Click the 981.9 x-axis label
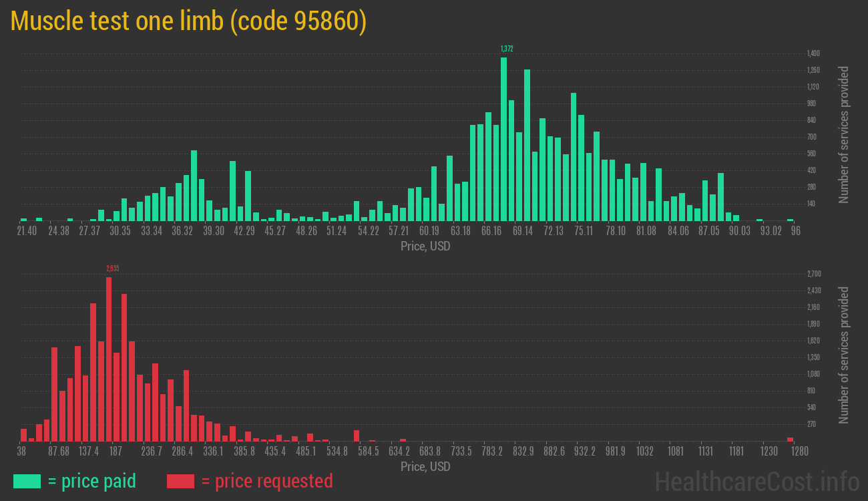The width and height of the screenshot is (868, 501). click(x=614, y=452)
